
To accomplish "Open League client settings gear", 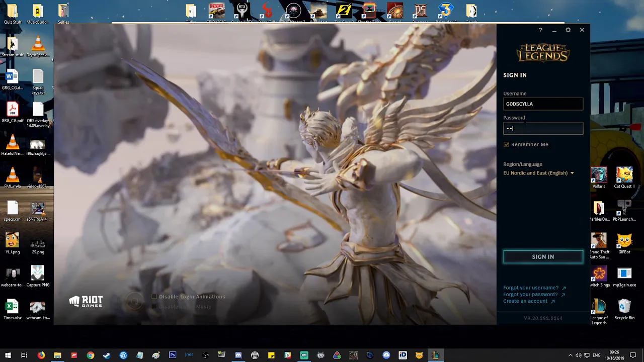I will (568, 30).
